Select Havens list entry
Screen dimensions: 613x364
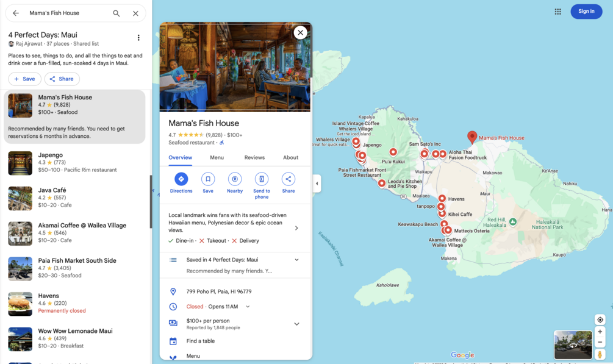tap(74, 304)
